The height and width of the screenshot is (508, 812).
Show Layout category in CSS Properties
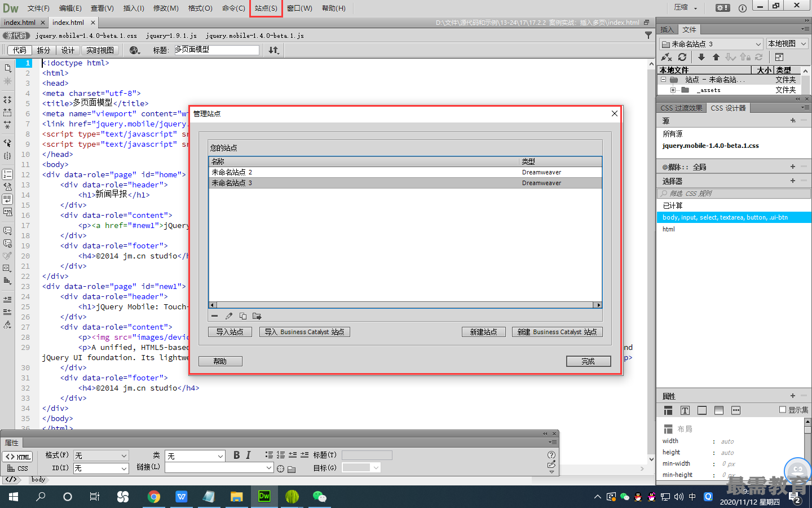[668, 410]
